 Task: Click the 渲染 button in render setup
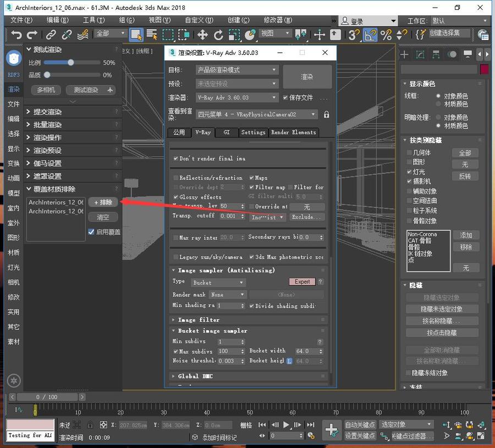tap(307, 76)
